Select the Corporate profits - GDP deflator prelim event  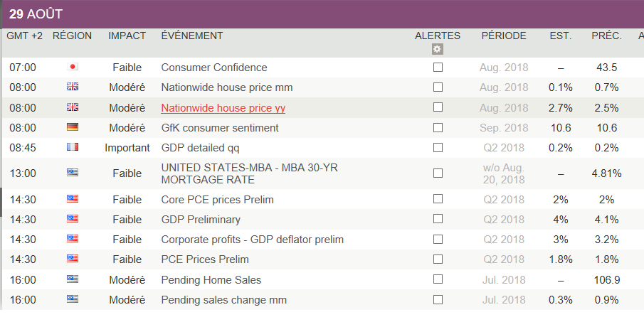point(252,240)
